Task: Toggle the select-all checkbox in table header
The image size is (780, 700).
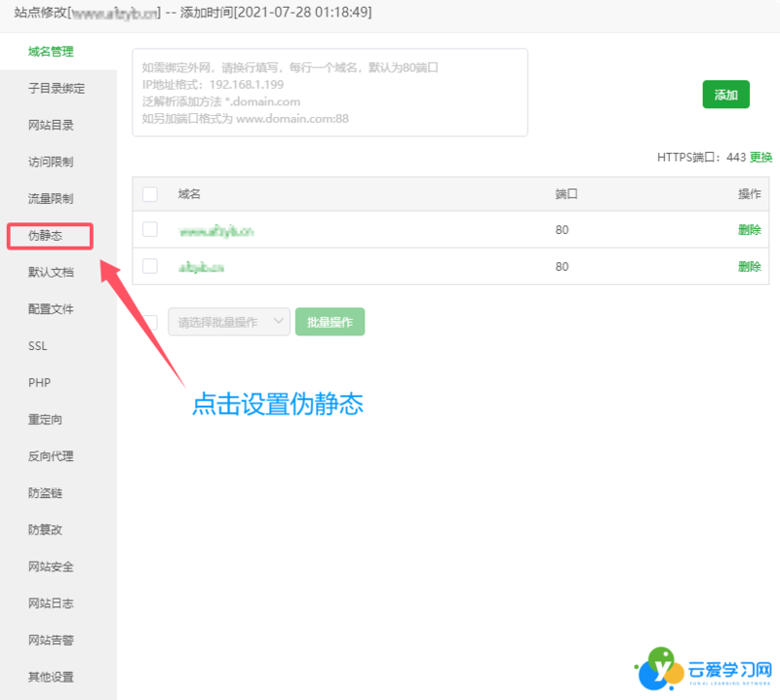Action: click(x=150, y=194)
